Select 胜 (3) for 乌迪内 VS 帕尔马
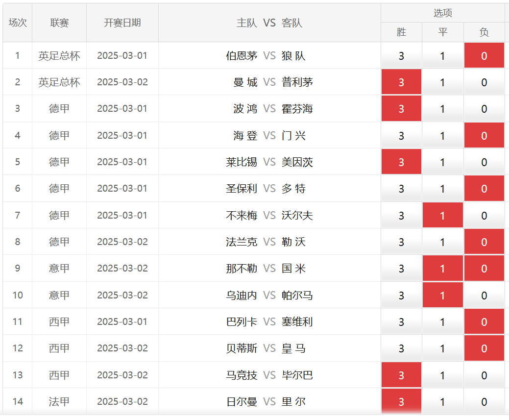509x420 pixels. tap(401, 295)
